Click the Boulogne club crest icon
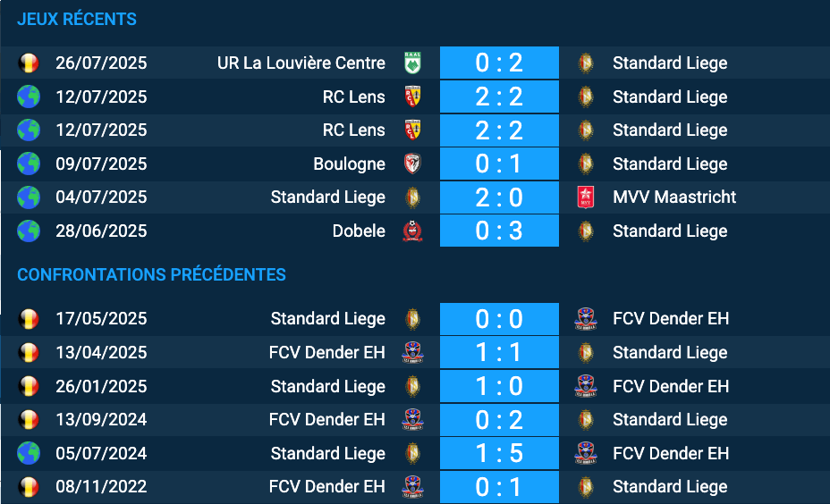 [x=412, y=164]
